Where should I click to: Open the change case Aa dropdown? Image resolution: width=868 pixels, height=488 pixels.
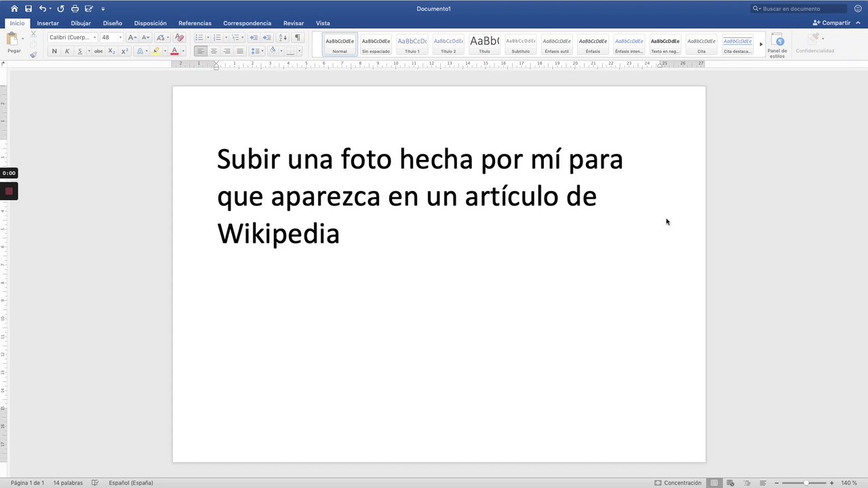(162, 37)
